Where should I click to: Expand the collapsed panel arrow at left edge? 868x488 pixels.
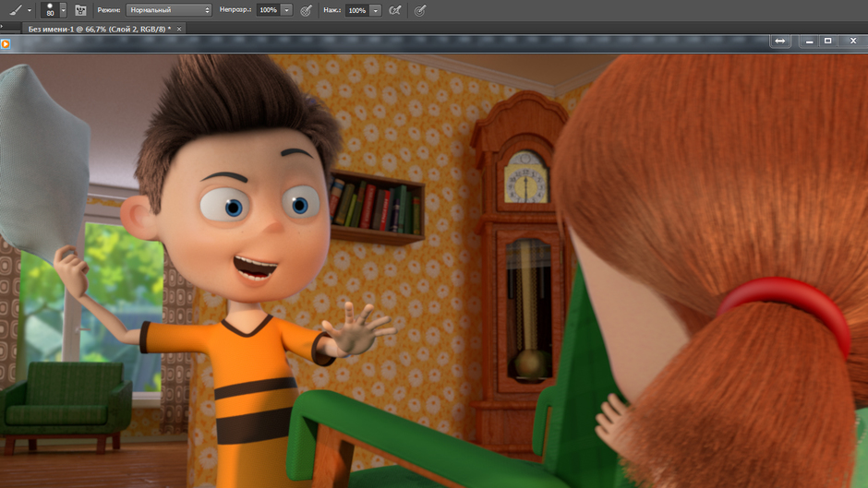(2, 26)
